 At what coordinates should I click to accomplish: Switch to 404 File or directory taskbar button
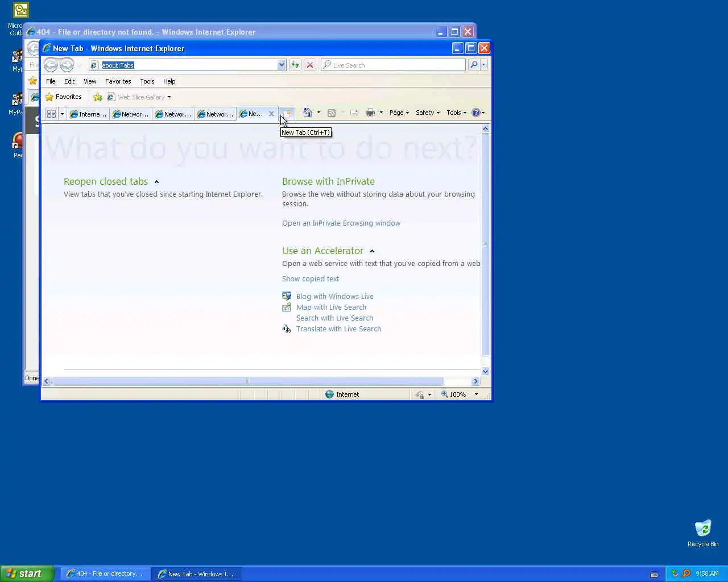(x=106, y=573)
